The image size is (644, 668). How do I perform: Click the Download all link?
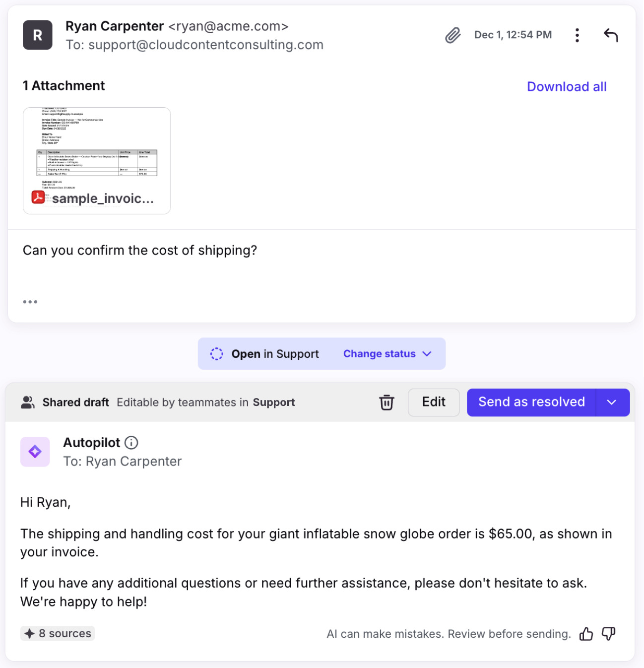pyautogui.click(x=567, y=87)
